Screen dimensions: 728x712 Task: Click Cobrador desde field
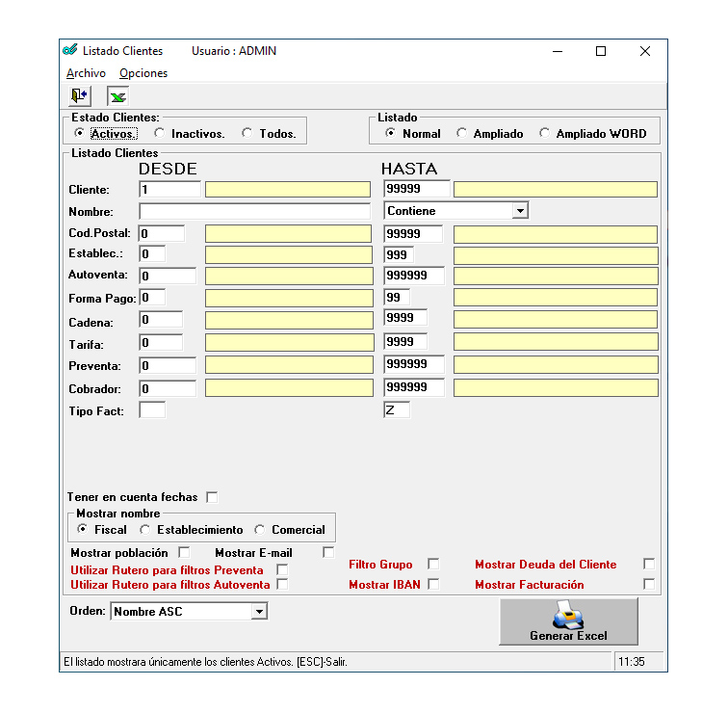[x=168, y=388]
